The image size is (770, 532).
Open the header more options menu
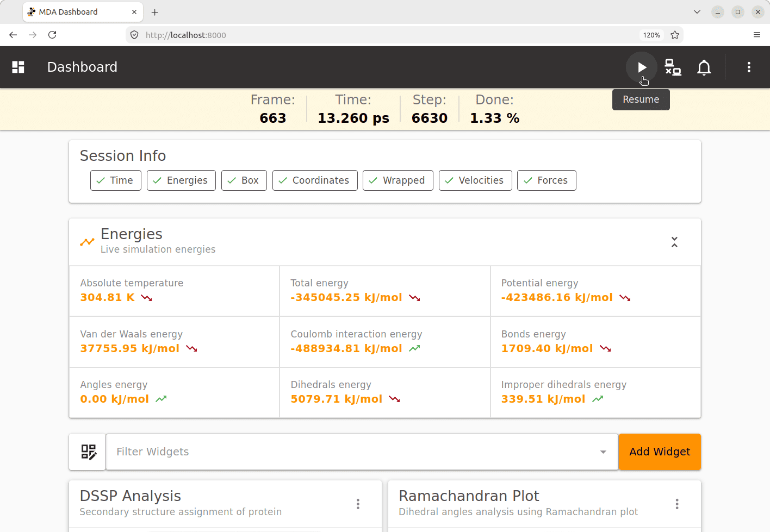[749, 67]
